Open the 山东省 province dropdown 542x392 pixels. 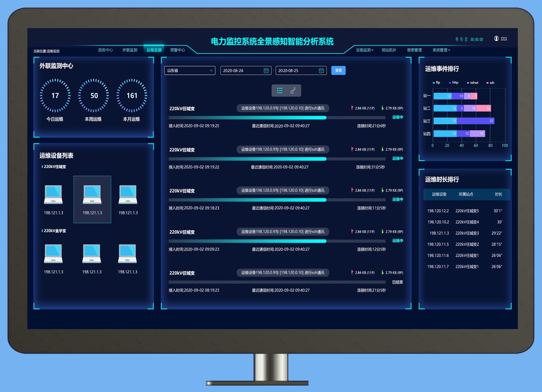pyautogui.click(x=189, y=71)
